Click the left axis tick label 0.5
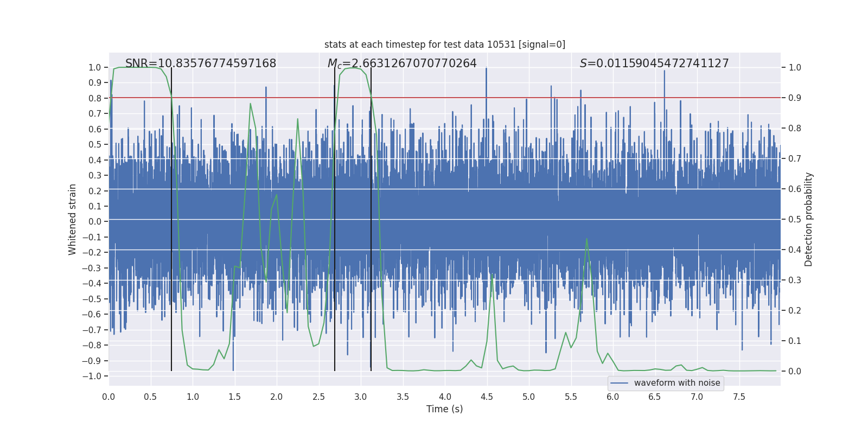Viewport: 868px width, 434px height. tap(95, 144)
